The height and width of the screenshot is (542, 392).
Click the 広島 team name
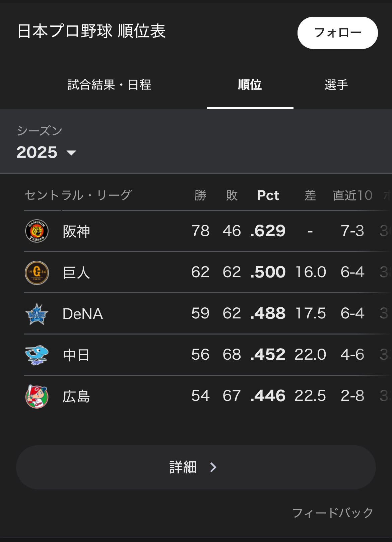coord(76,396)
